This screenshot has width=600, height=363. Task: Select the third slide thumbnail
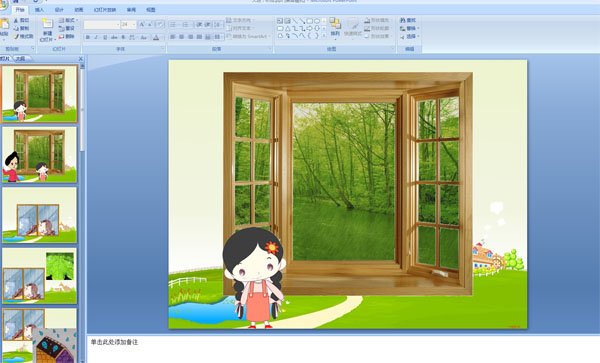point(39,215)
